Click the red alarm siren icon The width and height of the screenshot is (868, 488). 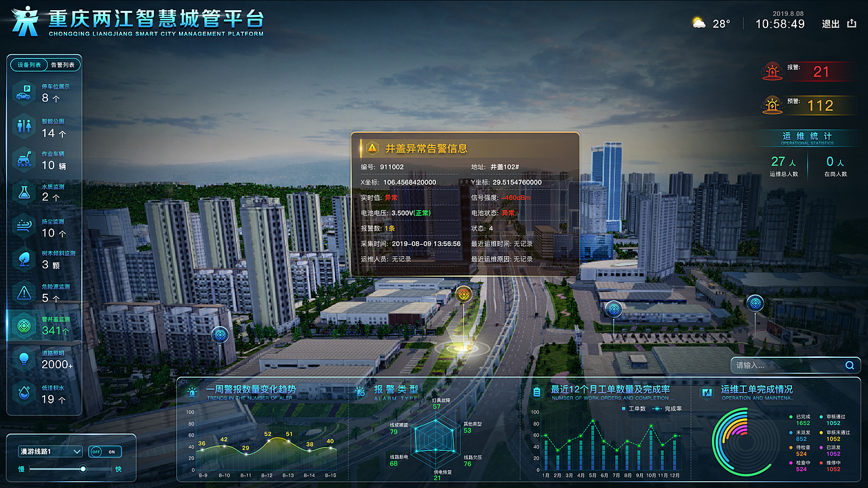772,70
